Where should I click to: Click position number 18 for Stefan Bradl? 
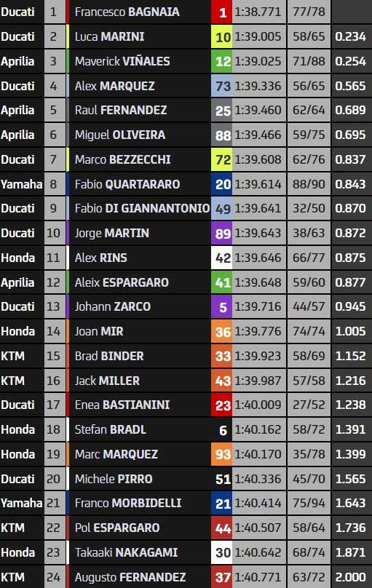(53, 429)
